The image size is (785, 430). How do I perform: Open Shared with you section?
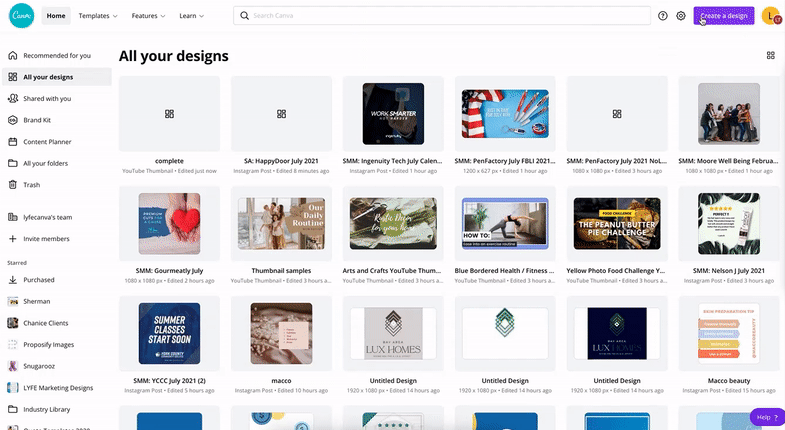[57, 98]
